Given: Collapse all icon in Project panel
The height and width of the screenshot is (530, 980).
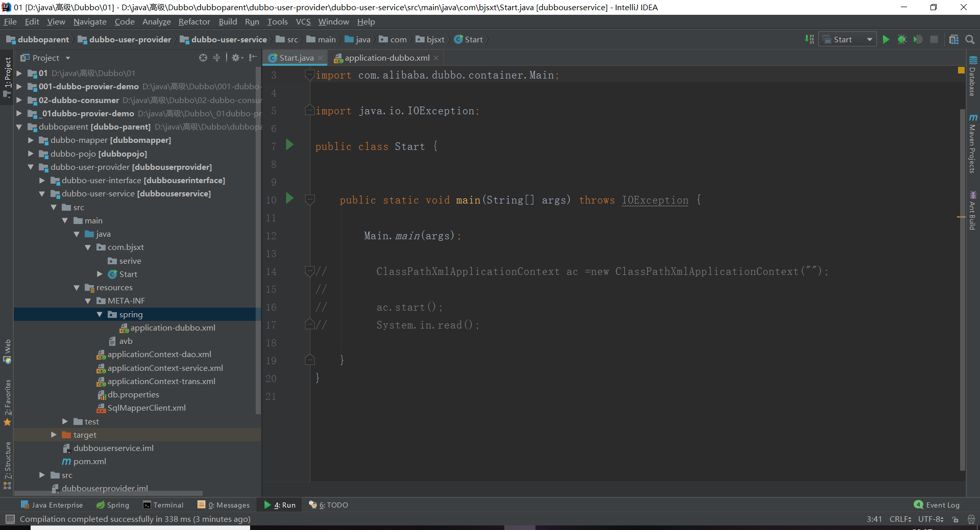Looking at the screenshot, I should (216, 58).
